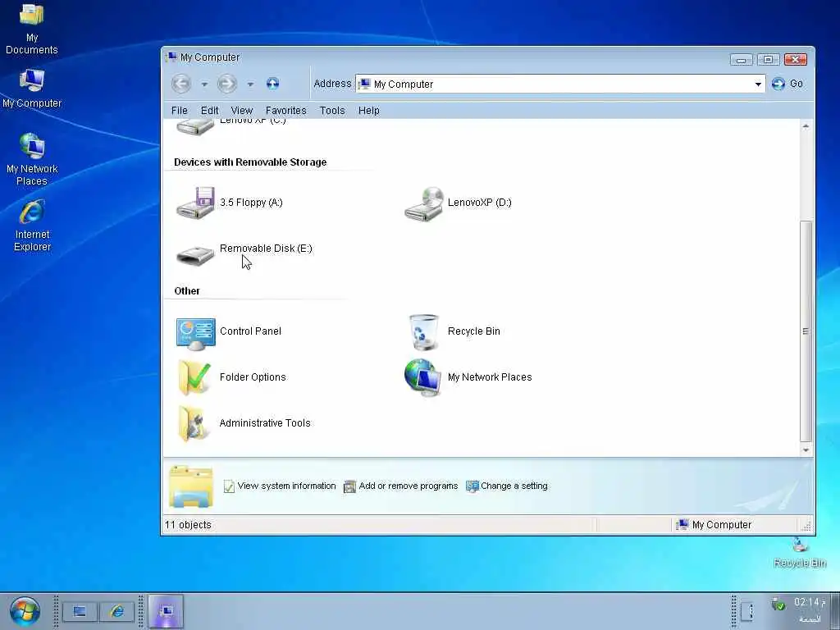Maximize the My Computer window
Viewport: 840px width, 630px height.
(x=768, y=59)
